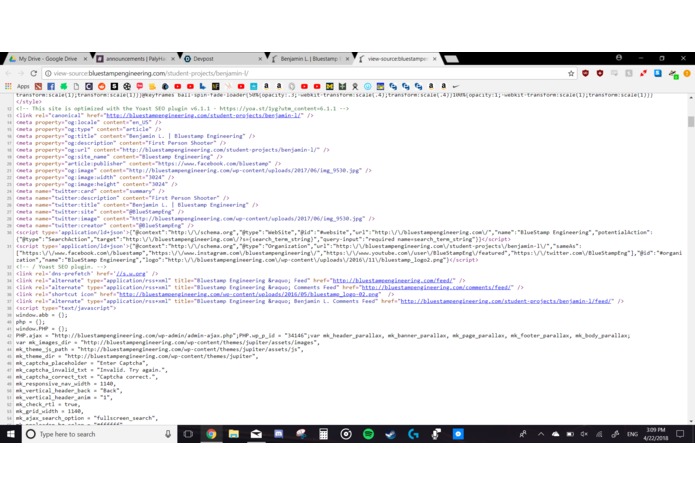View site information icon in address bar
Screen dimensions: 695x494
tap(48, 74)
